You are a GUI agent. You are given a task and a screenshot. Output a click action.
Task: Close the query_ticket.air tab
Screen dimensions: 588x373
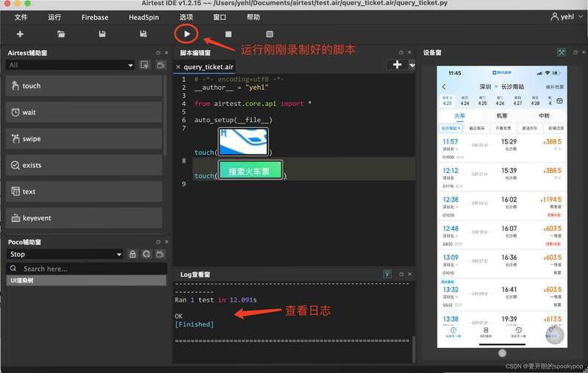178,67
